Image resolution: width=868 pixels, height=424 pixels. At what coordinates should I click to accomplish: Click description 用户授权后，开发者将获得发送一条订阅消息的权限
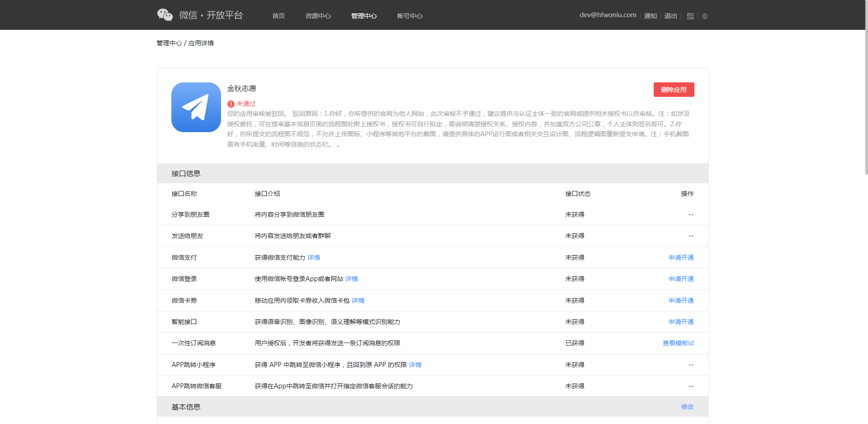point(327,343)
